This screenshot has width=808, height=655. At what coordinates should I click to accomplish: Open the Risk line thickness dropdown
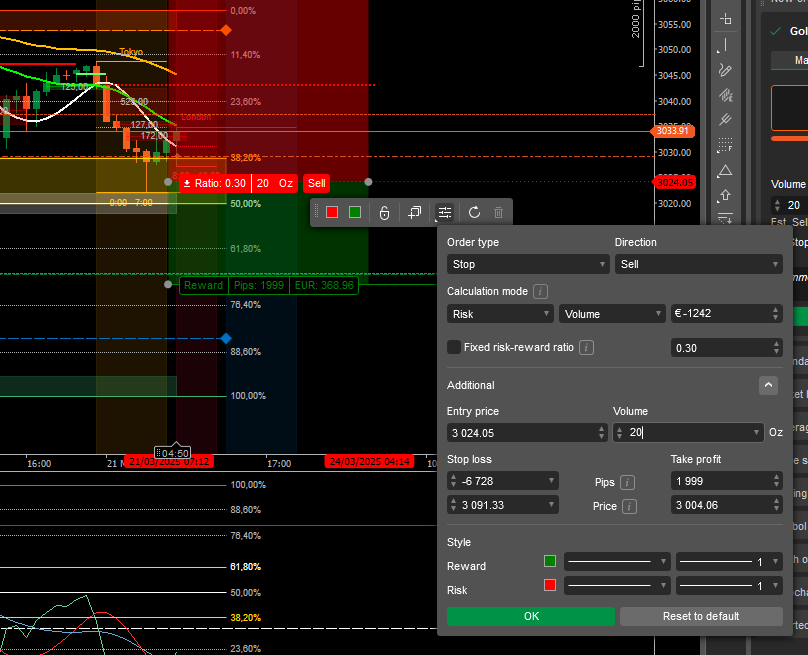click(x=729, y=585)
